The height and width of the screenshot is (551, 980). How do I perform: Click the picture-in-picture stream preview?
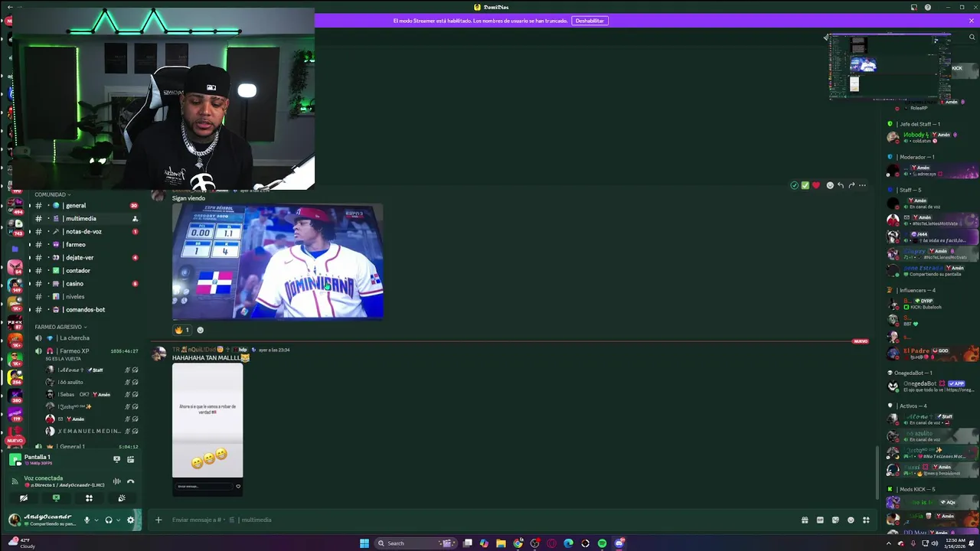point(890,67)
